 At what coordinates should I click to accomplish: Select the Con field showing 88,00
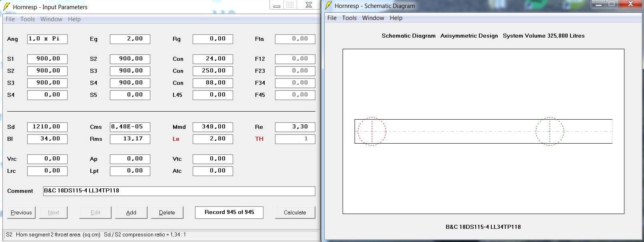coord(213,83)
